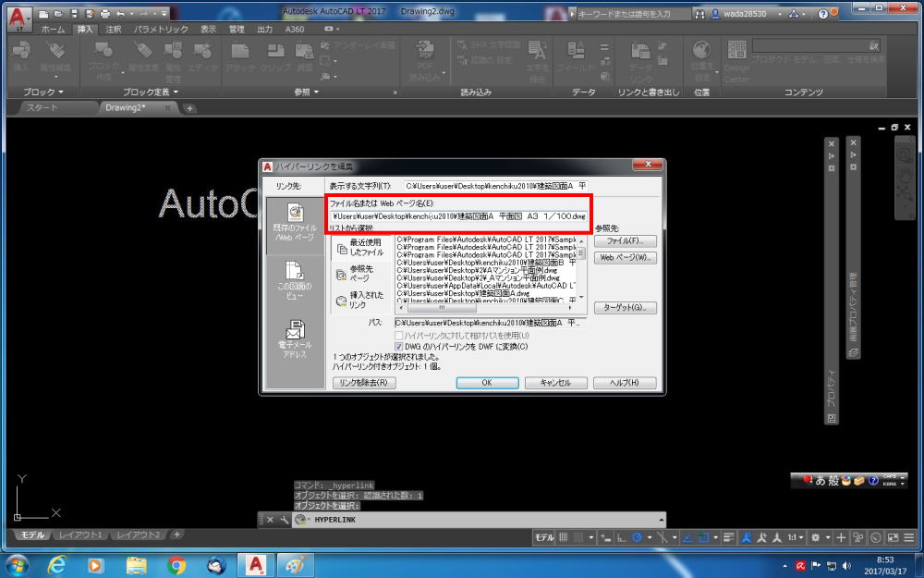The height and width of the screenshot is (578, 924).
Task: Choose the View of This Drawing option
Action: point(295,281)
